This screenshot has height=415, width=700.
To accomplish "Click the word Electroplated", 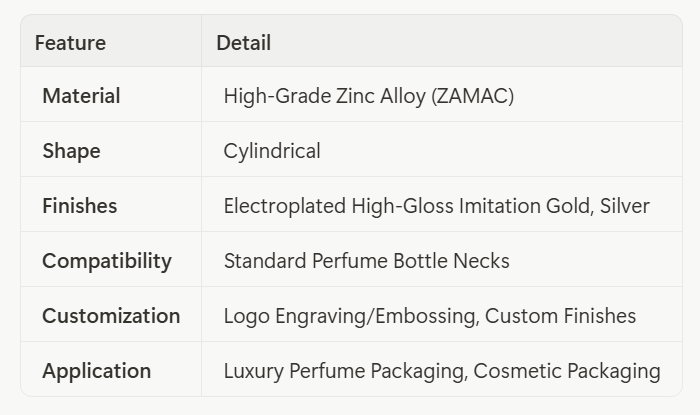I will [285, 206].
